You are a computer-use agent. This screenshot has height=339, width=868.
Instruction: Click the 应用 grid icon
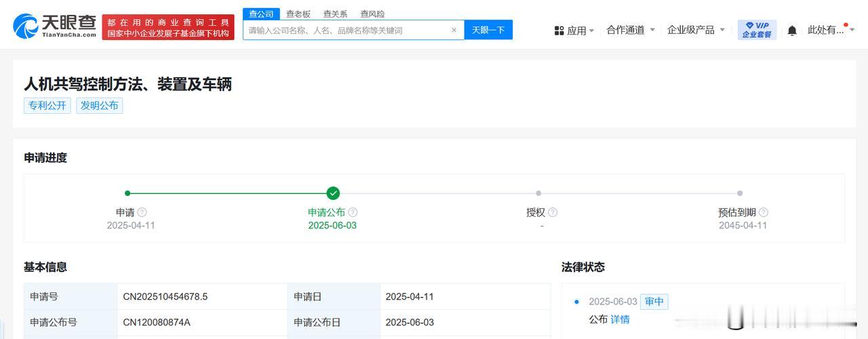point(559,31)
